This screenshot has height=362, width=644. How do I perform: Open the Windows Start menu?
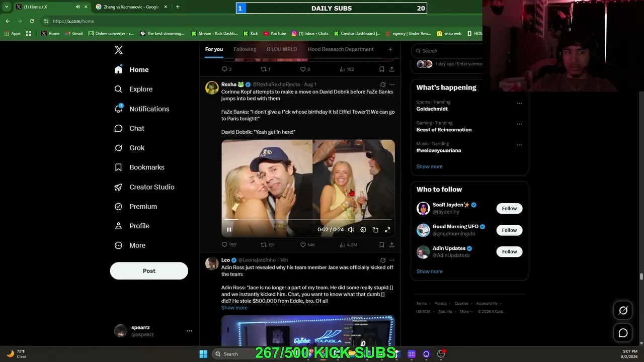tap(203, 354)
